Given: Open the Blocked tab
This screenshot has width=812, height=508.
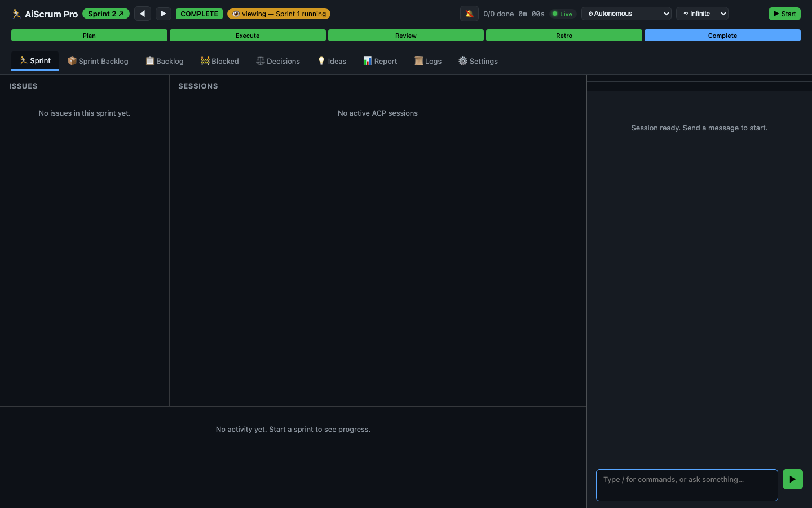Looking at the screenshot, I should coord(220,61).
